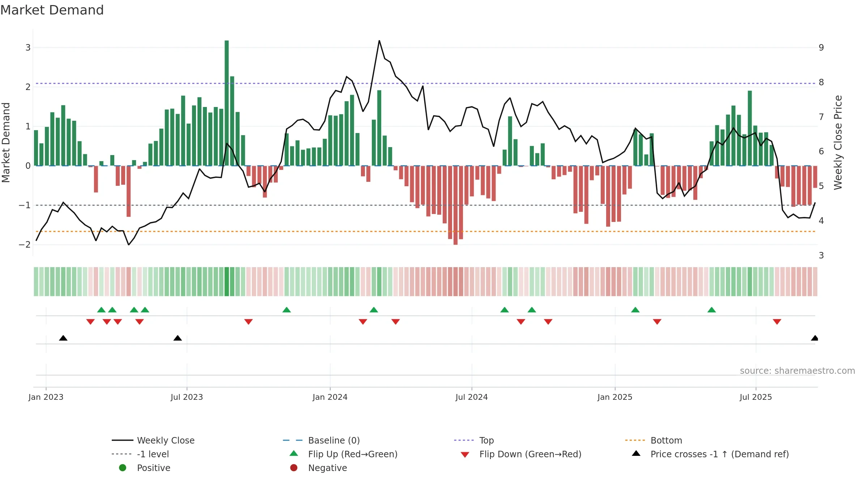The height and width of the screenshot is (488, 868).
Task: Click the Weekly Close Price axis title
Action: click(x=838, y=142)
